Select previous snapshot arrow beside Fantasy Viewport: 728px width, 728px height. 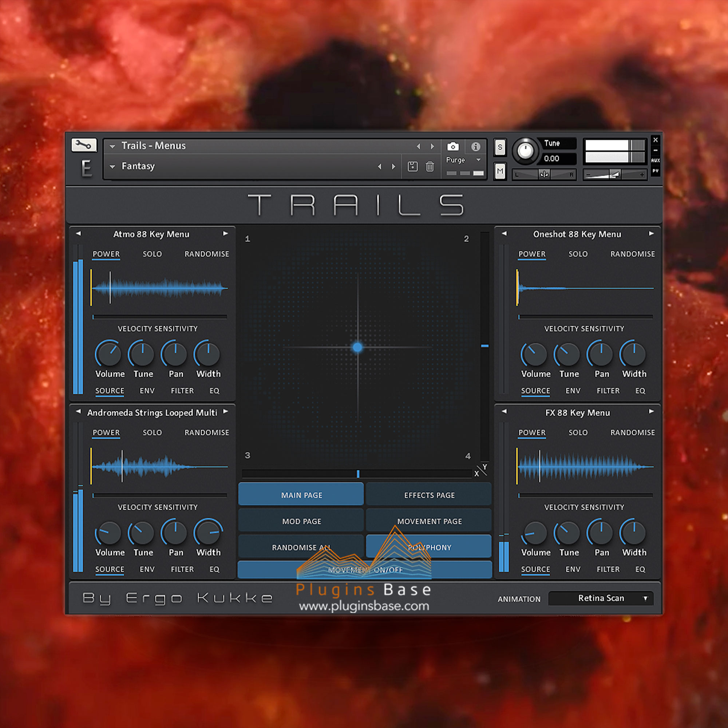[379, 167]
